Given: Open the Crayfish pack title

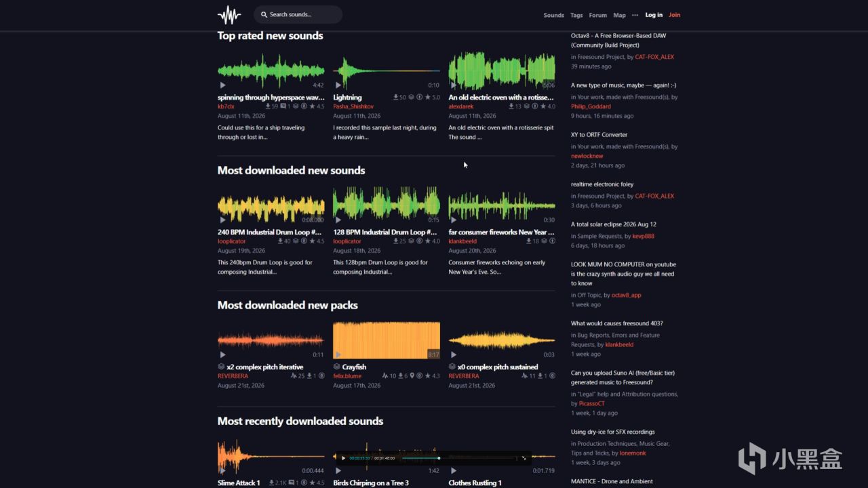Looking at the screenshot, I should tap(355, 367).
